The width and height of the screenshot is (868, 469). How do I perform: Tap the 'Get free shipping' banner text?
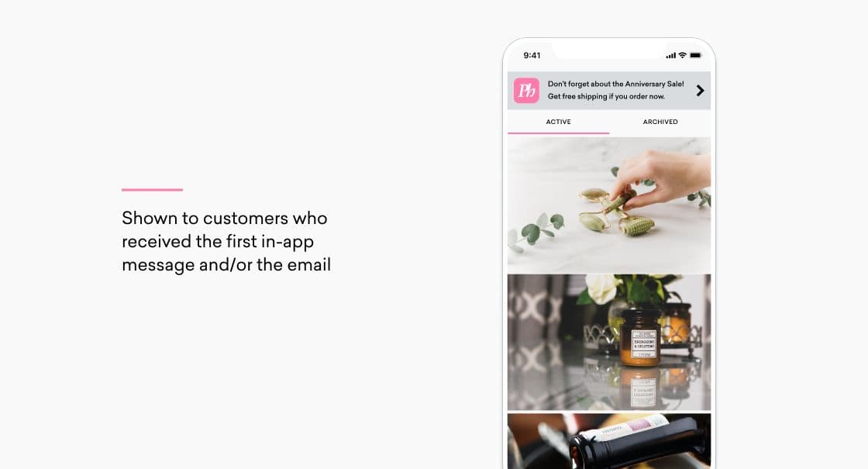tap(606, 96)
